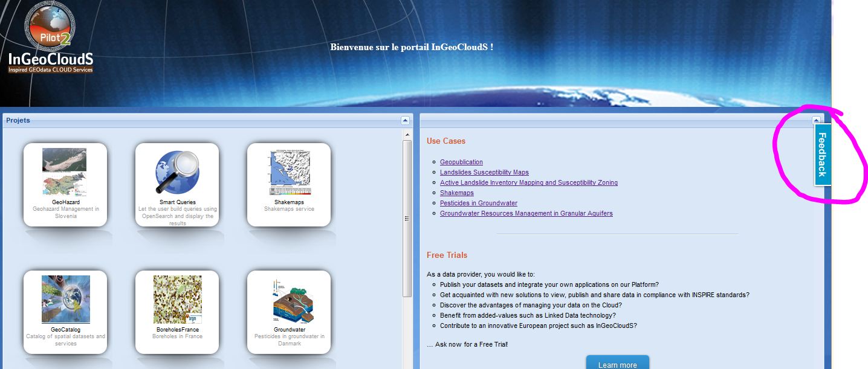
Task: Click the BoreholesFrance label text
Action: click(x=178, y=330)
